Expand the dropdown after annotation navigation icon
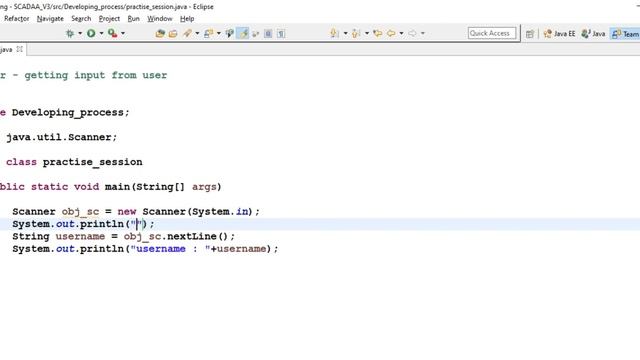 (x=218, y=33)
